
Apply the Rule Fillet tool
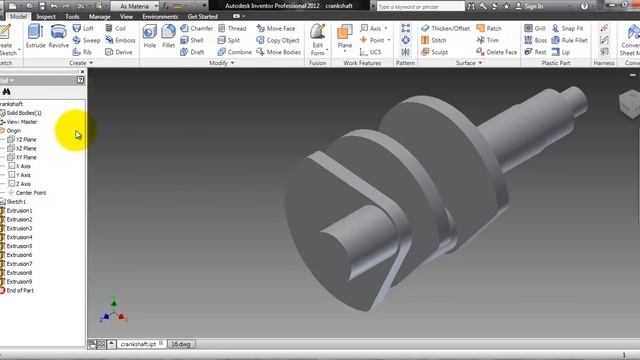click(569, 40)
